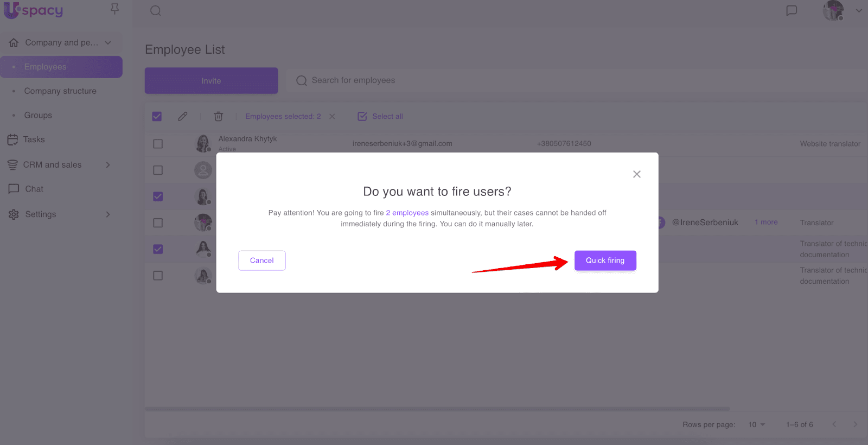Click the pin sidebar icon

(114, 9)
